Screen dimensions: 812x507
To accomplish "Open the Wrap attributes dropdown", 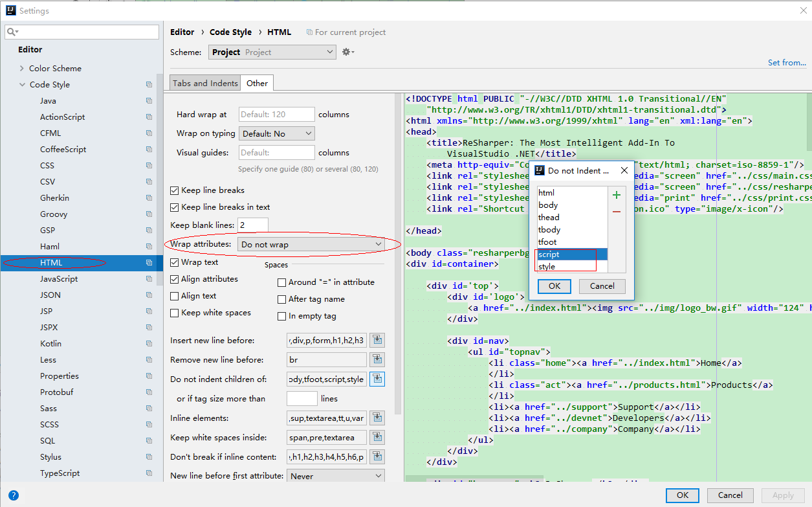I will (x=311, y=244).
